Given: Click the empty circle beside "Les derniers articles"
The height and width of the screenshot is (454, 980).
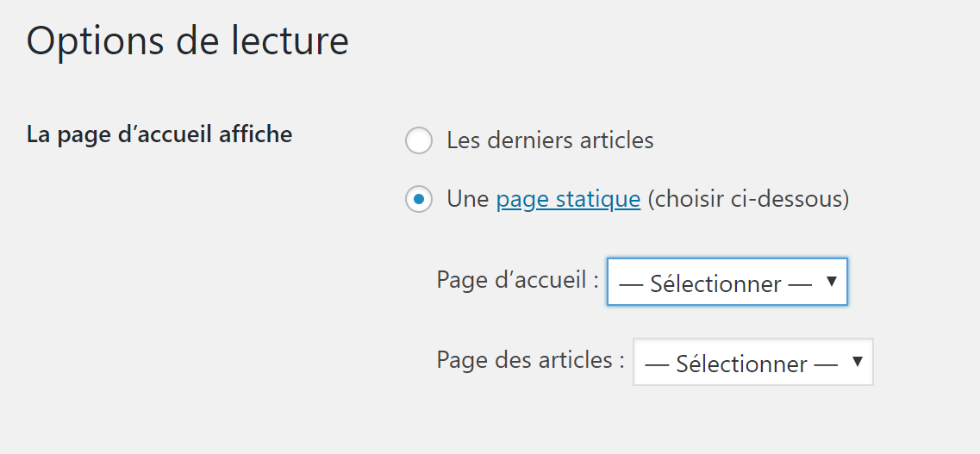Looking at the screenshot, I should point(419,140).
